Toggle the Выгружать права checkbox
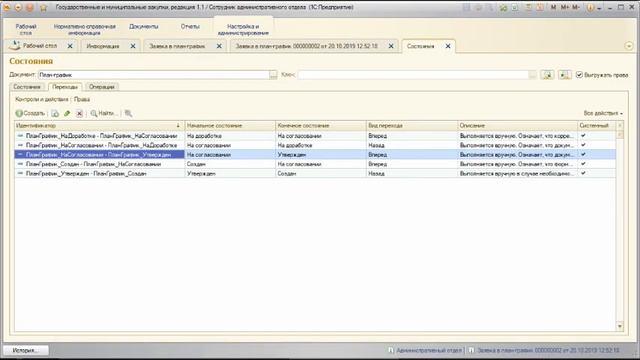Image resolution: width=640 pixels, height=360 pixels. click(579, 75)
